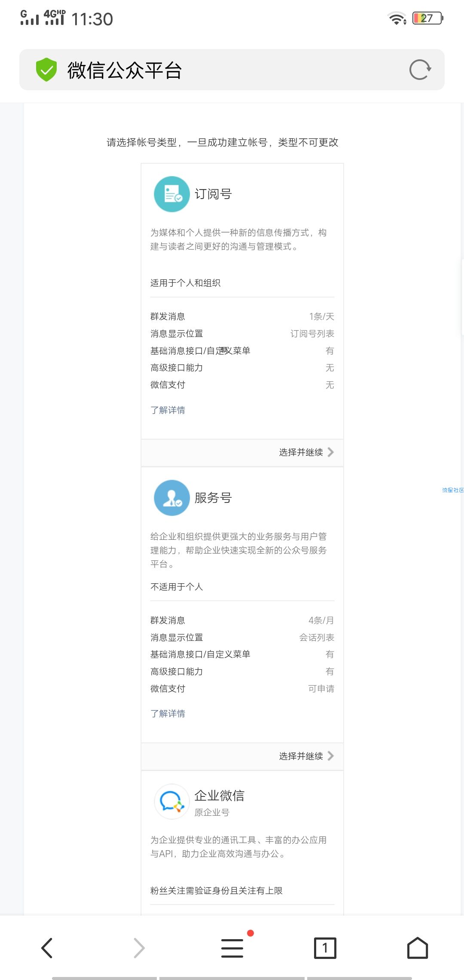The image size is (464, 980).
Task: Reload the page with the refresh icon
Action: click(x=420, y=70)
